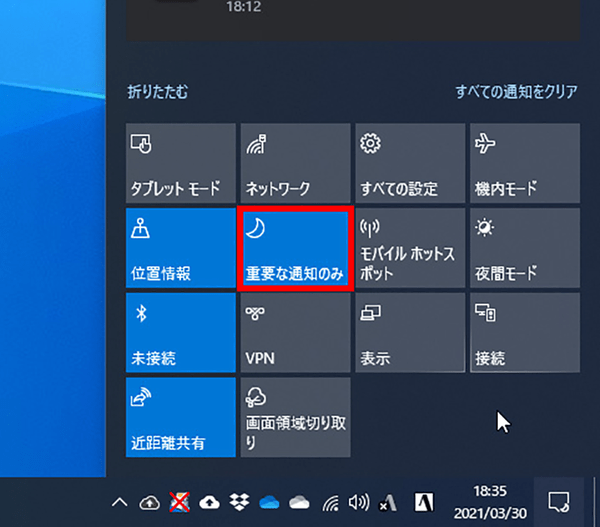Open the Project (表示) quick action tile

tap(410, 333)
